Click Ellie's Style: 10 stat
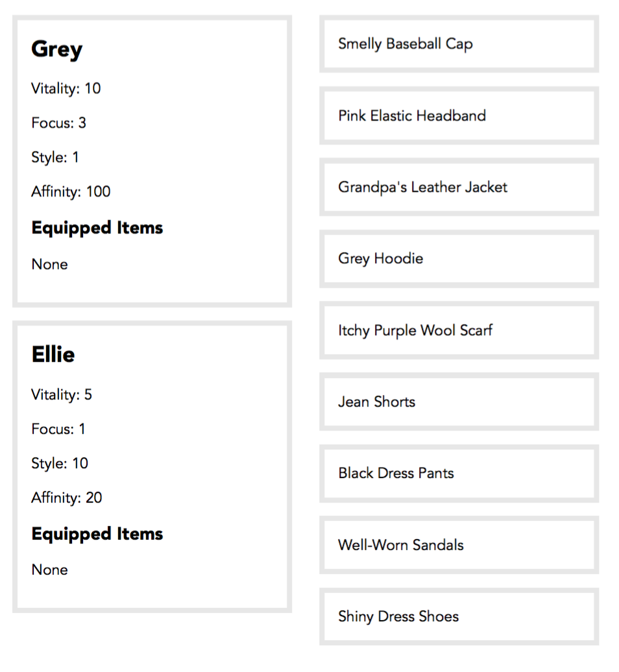This screenshot has width=619, height=672. tap(60, 463)
